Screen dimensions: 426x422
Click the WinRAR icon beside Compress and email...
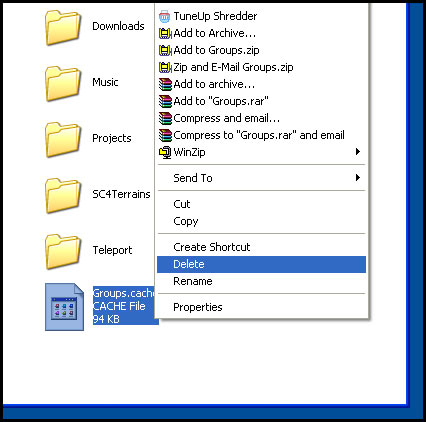point(165,118)
